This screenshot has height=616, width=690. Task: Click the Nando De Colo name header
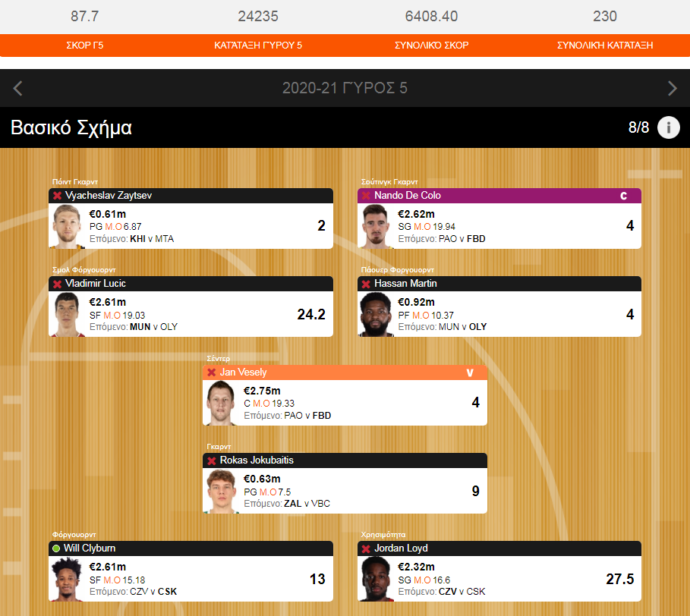tap(408, 195)
